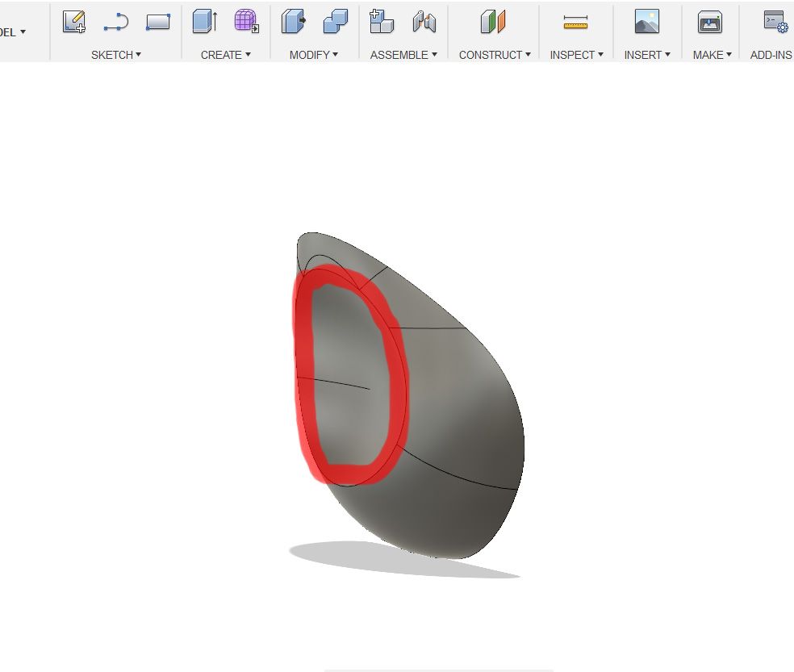Expand the INSERT dropdown menu
Screen dimensions: 794x672
(x=647, y=55)
